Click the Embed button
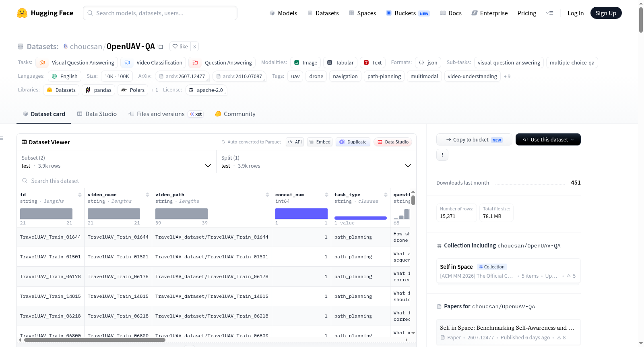Viewport: 644px width, 347px height. [320, 142]
